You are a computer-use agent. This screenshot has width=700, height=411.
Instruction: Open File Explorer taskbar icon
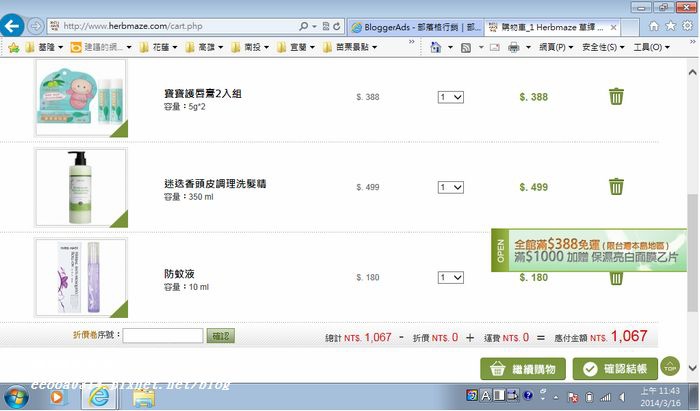pyautogui.click(x=143, y=397)
